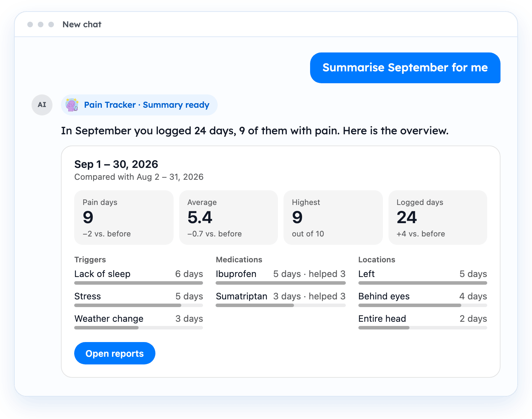Click the Triggers section heading
The image size is (532, 419).
pos(90,260)
